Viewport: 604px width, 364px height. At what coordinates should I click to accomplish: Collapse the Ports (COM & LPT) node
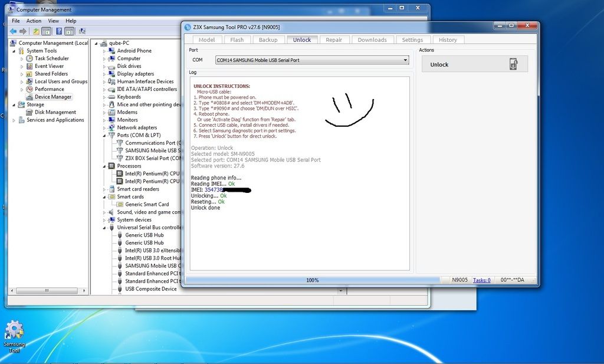pyautogui.click(x=104, y=135)
